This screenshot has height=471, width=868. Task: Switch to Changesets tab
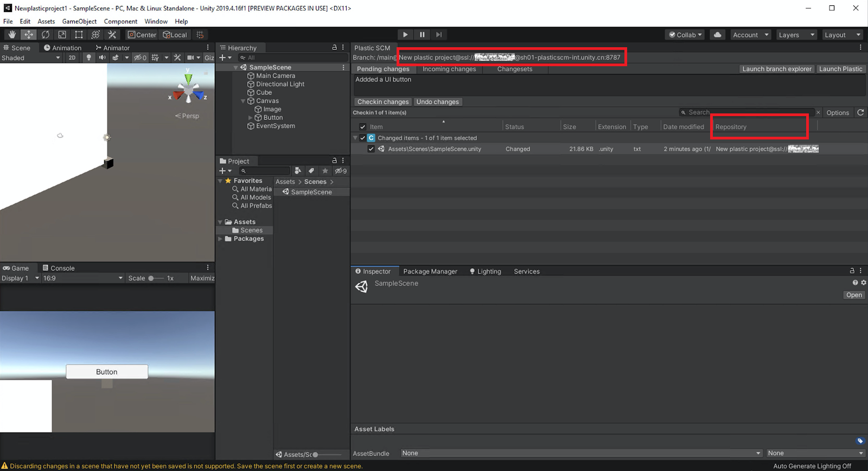click(x=515, y=69)
